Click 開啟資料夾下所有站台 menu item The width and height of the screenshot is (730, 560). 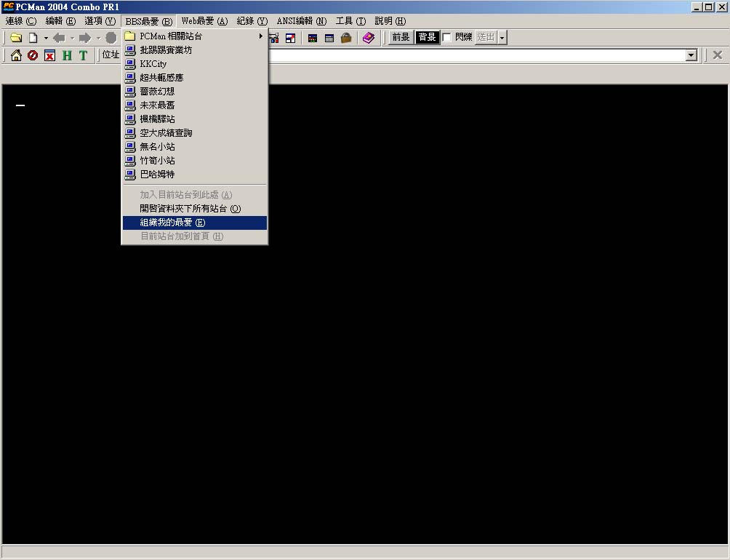190,209
